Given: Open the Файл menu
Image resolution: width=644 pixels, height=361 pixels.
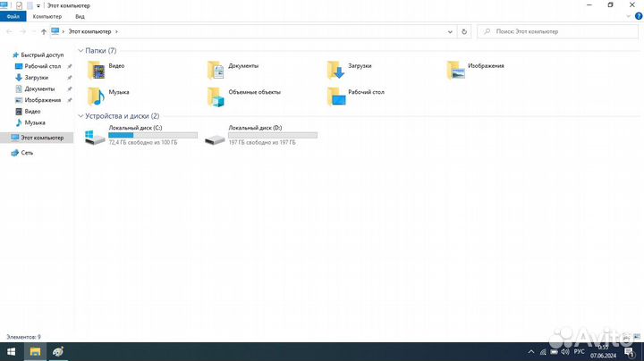Looking at the screenshot, I should [13, 16].
